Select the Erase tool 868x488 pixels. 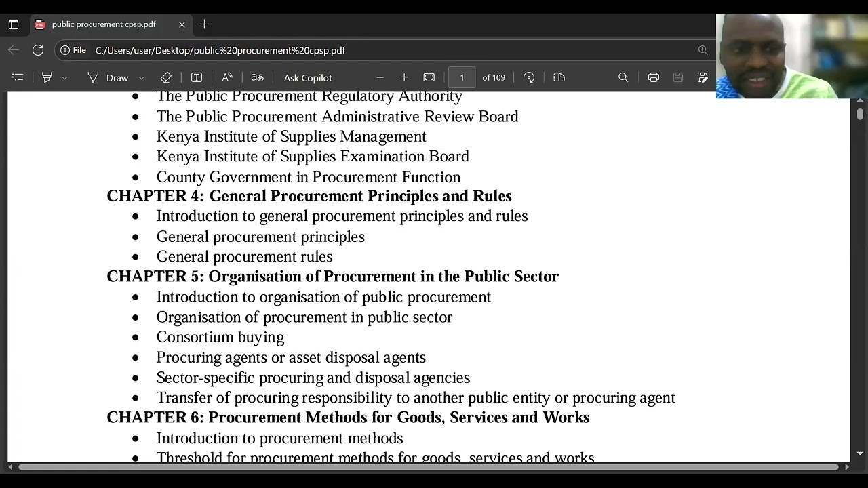[165, 77]
